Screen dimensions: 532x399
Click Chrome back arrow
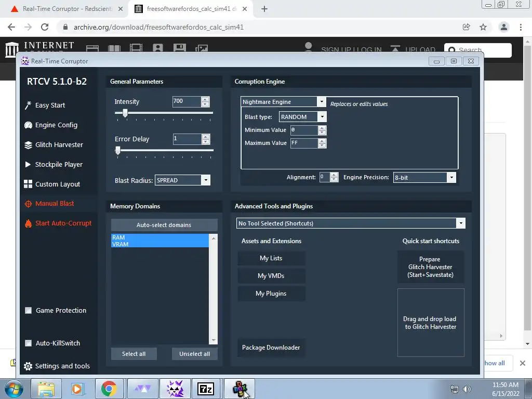(x=11, y=27)
